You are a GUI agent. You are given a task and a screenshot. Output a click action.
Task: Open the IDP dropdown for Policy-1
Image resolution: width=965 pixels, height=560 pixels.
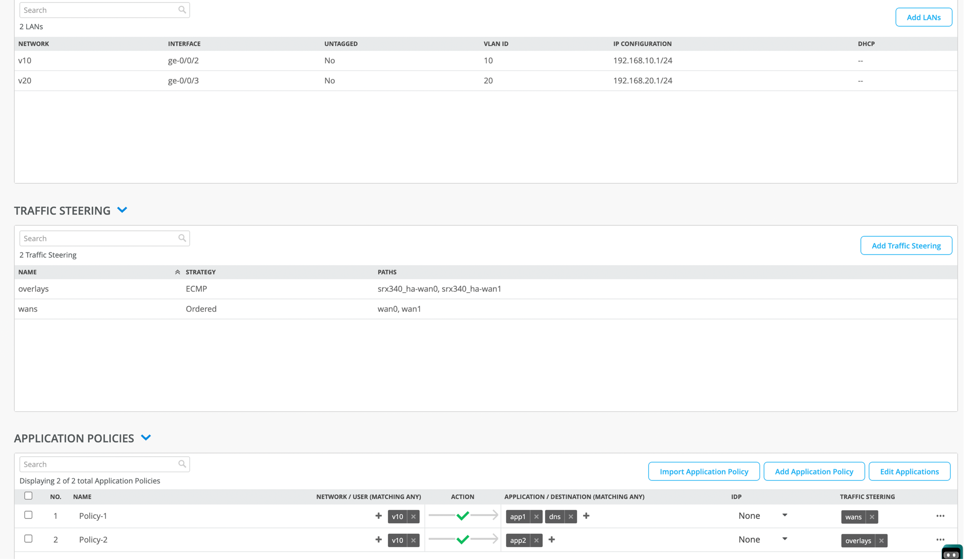(784, 515)
